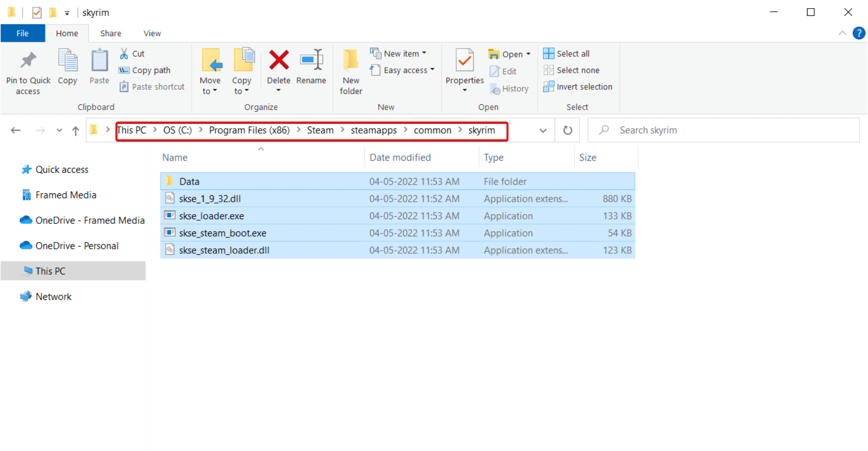Screen dimensions: 868x451
Task: Switch to the Share ribbon tab
Action: point(110,33)
